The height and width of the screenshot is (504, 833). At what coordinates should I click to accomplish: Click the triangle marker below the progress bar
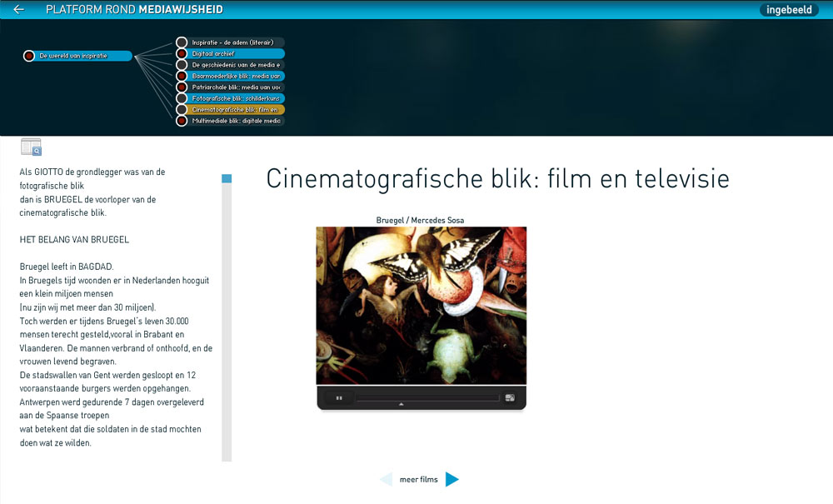tap(402, 405)
